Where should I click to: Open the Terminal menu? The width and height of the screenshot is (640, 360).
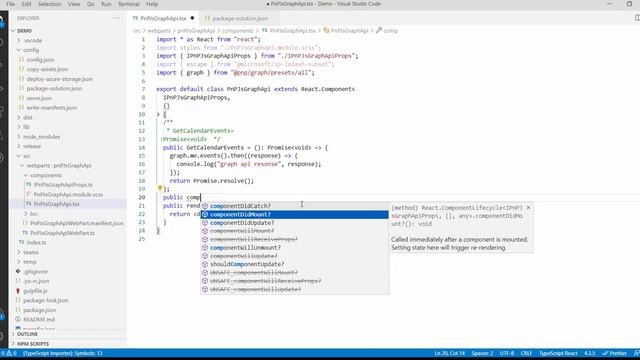pos(129,4)
